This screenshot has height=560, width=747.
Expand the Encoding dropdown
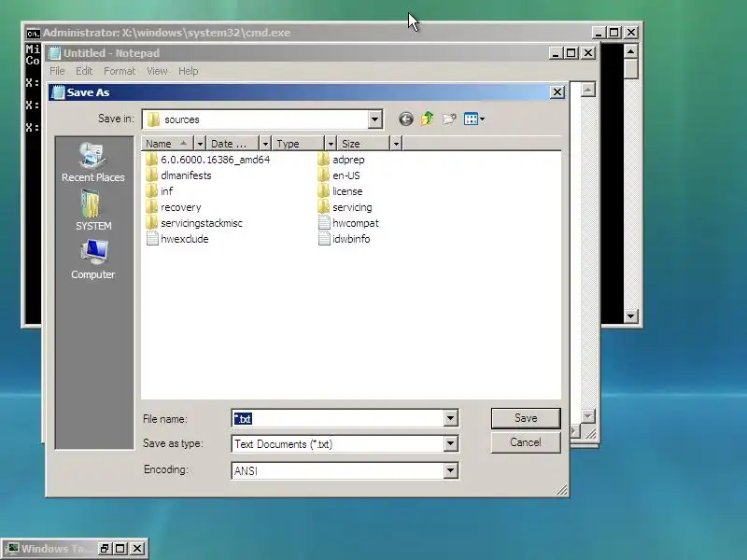point(450,470)
